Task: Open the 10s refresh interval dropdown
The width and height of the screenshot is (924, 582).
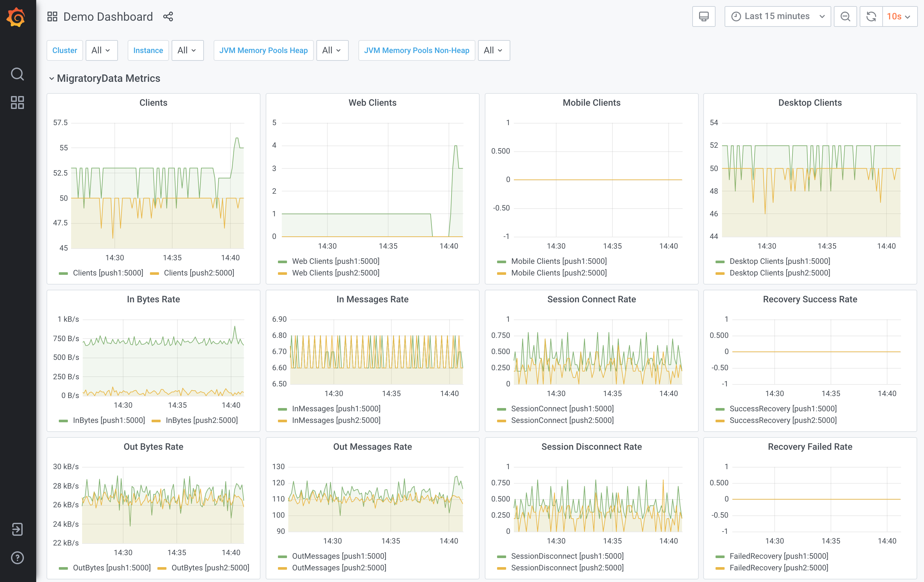Action: pos(899,16)
